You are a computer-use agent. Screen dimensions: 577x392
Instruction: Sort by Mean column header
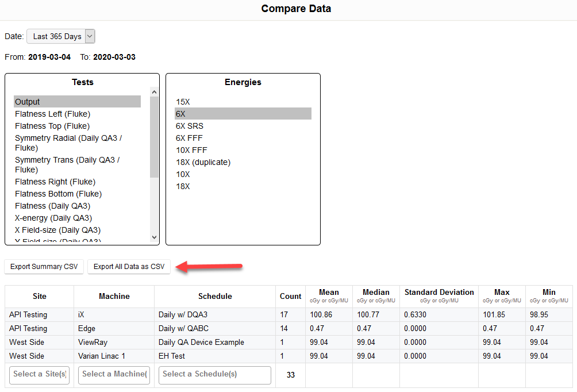(329, 293)
